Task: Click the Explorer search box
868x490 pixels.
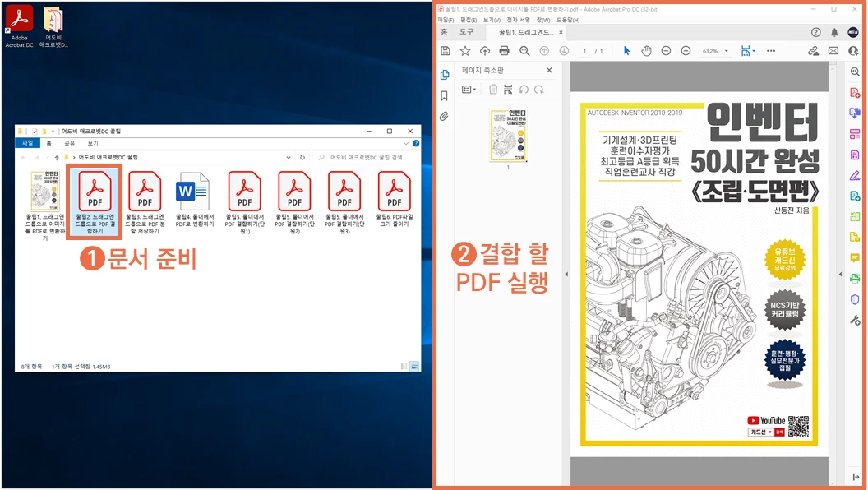Action: coord(366,157)
